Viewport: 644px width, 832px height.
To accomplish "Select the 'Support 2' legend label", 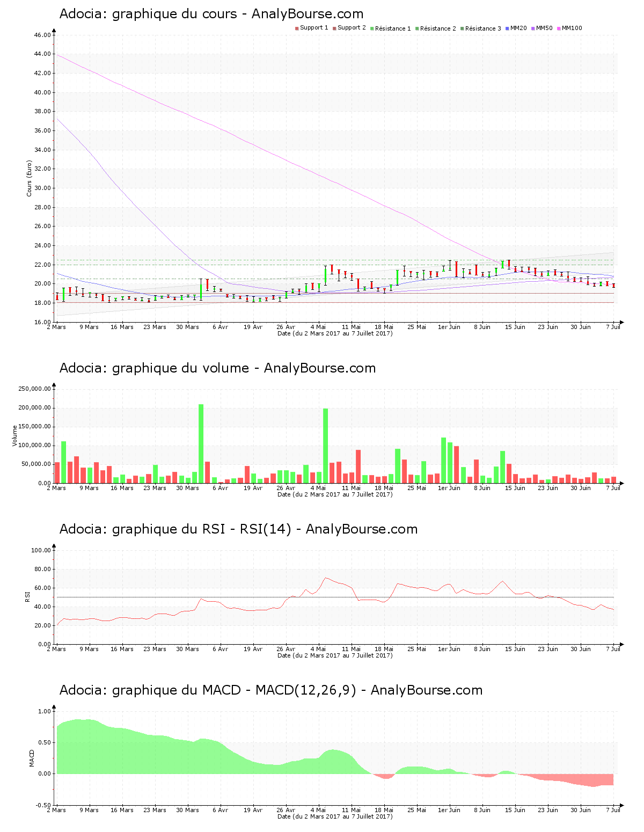I will point(352,28).
